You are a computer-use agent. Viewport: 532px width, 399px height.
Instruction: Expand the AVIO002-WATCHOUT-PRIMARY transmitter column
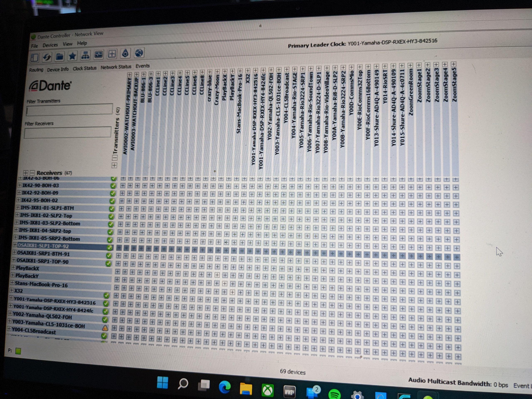click(x=130, y=75)
